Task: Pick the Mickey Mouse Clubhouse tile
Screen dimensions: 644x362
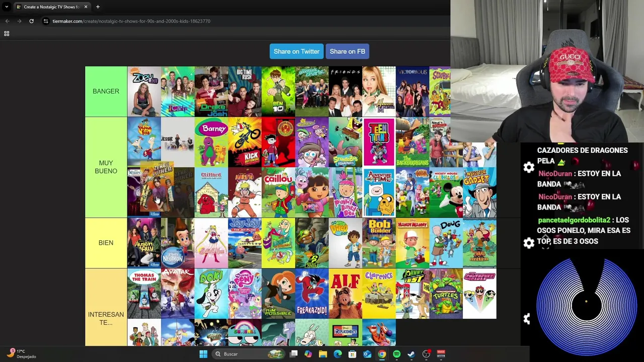Action: tap(446, 193)
